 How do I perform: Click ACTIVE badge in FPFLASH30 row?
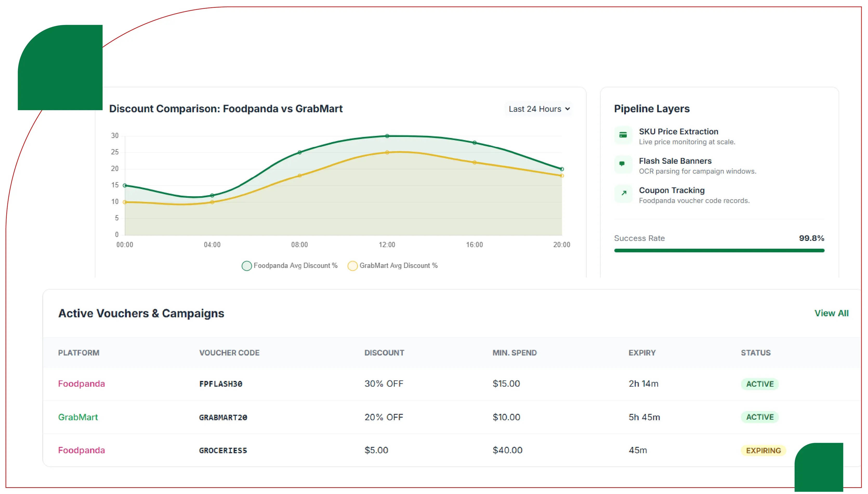point(759,384)
